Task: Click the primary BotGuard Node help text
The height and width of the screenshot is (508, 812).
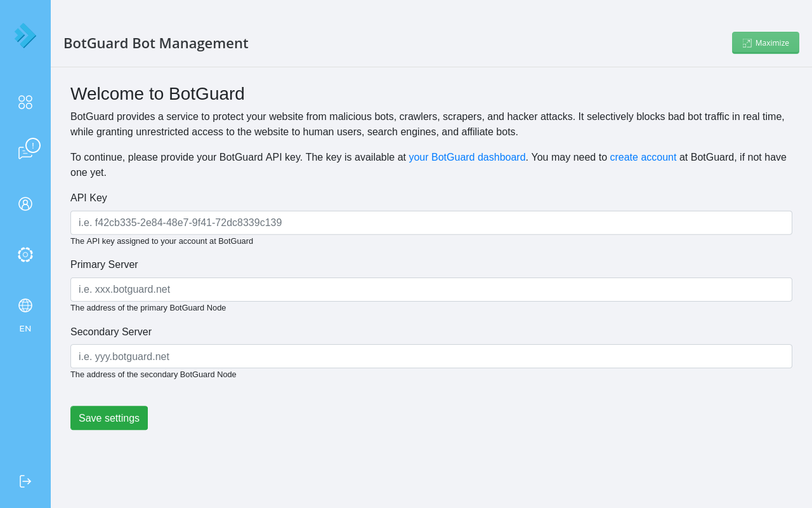Action: pyautogui.click(x=148, y=308)
